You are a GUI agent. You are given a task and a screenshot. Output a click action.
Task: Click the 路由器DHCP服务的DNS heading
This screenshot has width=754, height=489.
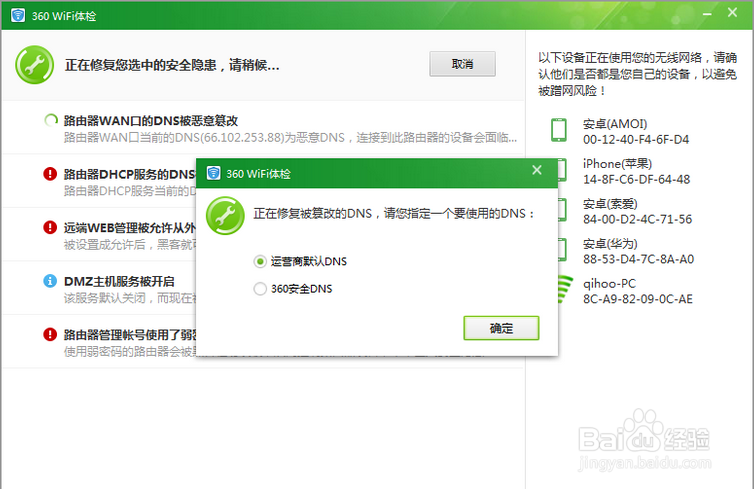pyautogui.click(x=130, y=174)
